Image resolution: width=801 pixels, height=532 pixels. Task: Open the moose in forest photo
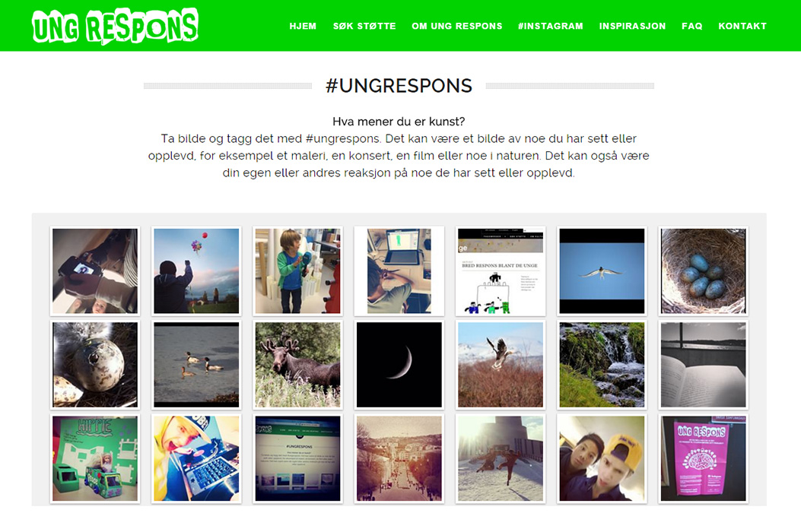pos(298,365)
